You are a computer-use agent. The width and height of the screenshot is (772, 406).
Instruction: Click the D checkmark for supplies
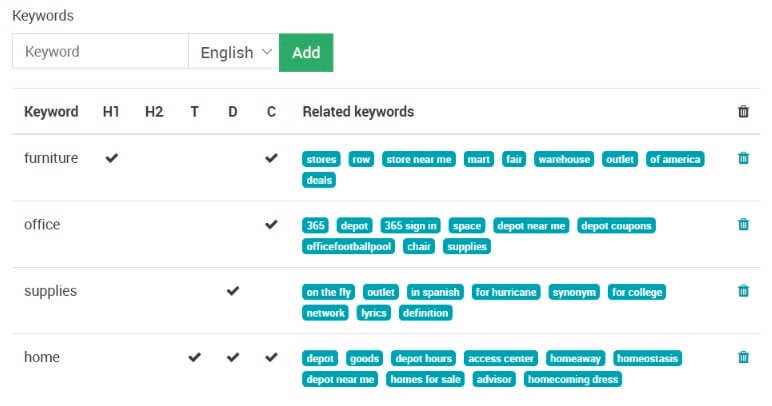[x=233, y=291]
